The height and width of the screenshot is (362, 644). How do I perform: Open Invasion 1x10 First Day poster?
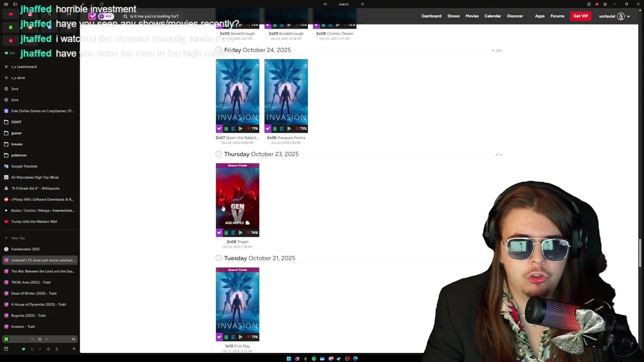[x=237, y=300]
